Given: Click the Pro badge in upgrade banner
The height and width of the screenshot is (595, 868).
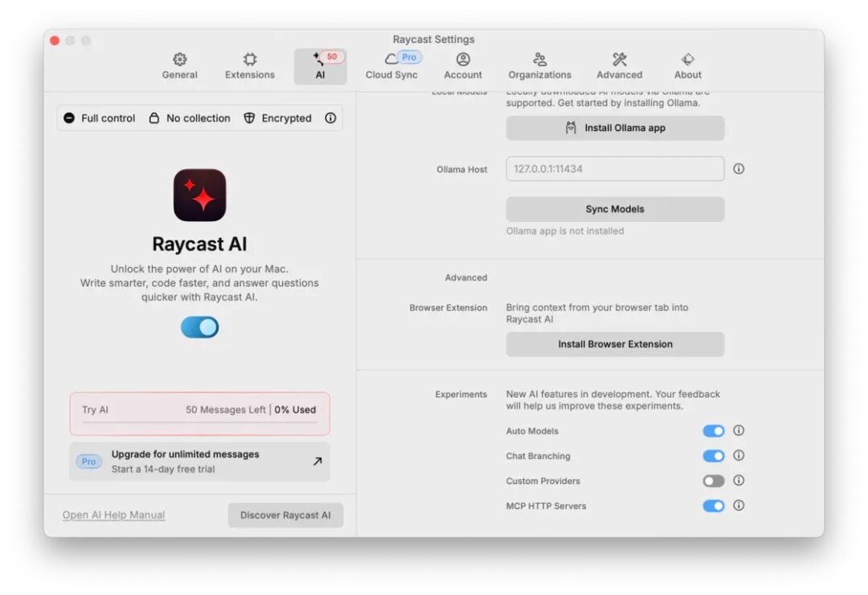Looking at the screenshot, I should tap(88, 462).
